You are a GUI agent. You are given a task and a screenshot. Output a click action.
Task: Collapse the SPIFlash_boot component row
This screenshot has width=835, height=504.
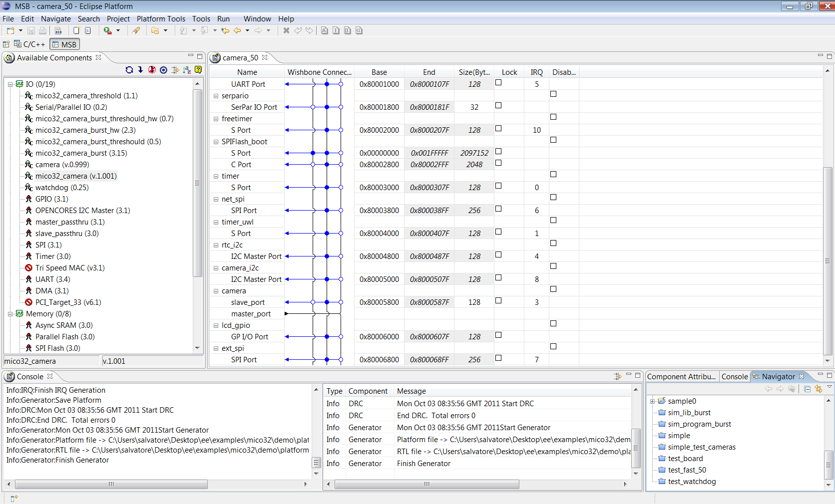[x=216, y=142]
